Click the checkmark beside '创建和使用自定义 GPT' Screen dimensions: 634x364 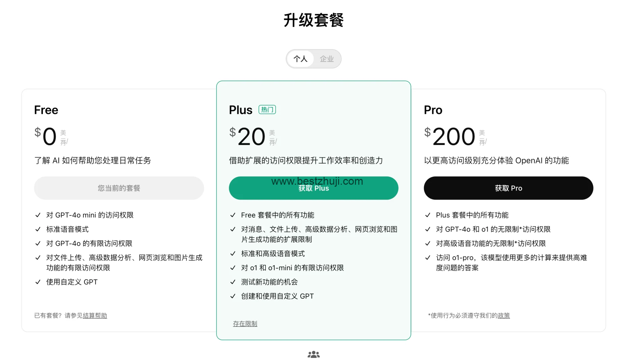233,296
